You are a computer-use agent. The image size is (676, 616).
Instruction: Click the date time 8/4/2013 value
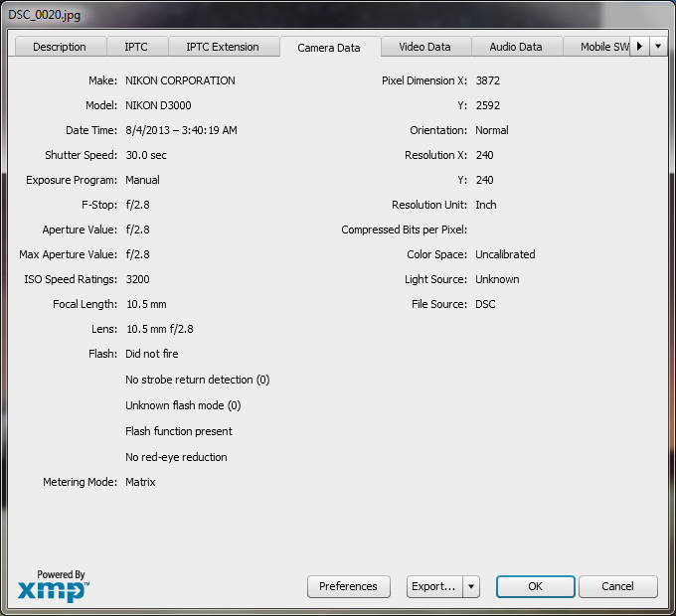(x=181, y=130)
